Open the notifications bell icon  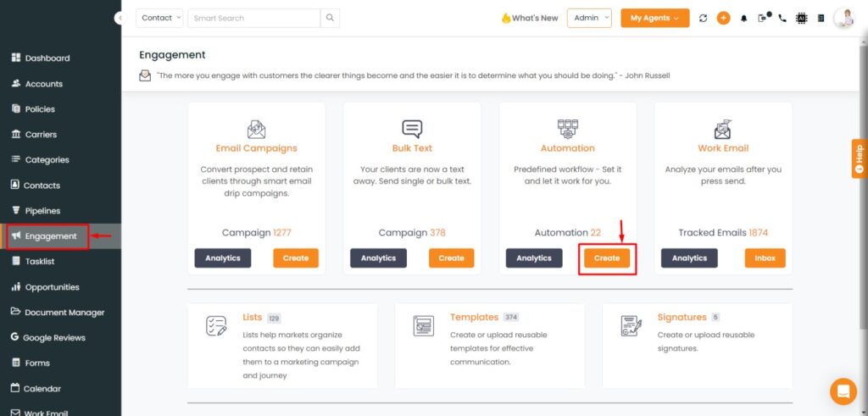[744, 19]
